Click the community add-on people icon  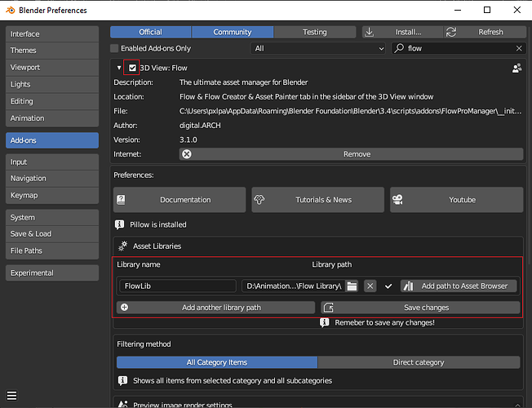pos(516,68)
